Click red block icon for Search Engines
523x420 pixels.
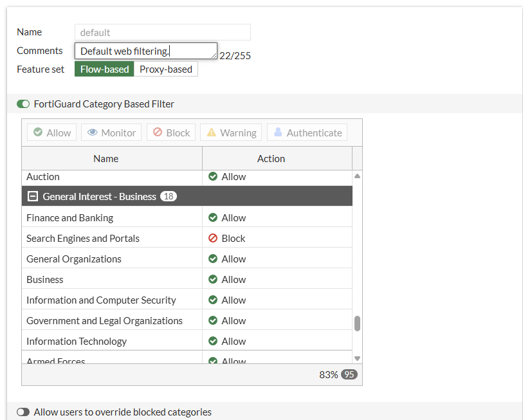(213, 238)
